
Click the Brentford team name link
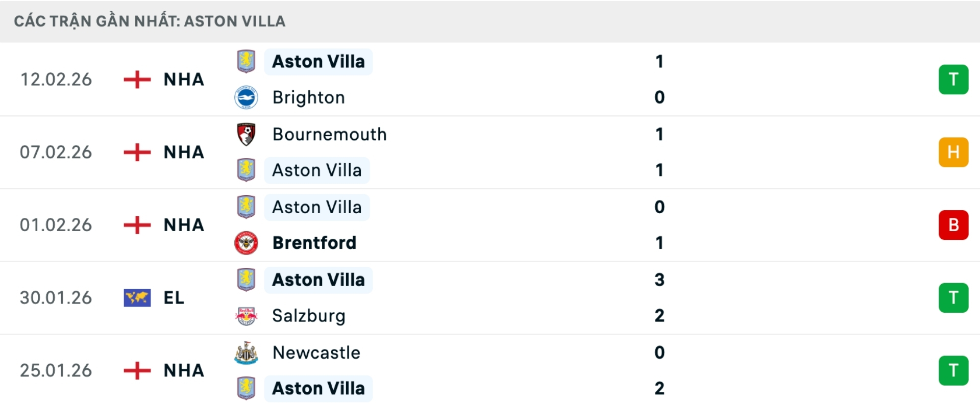(314, 243)
